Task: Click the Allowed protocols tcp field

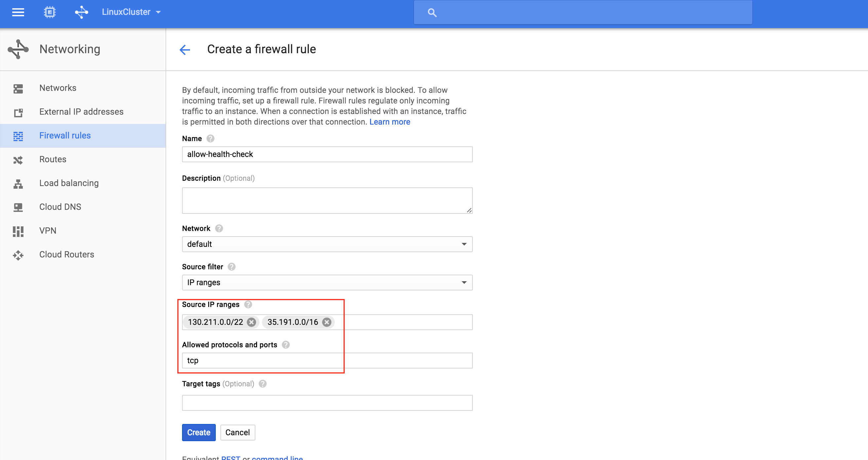Action: 327,361
